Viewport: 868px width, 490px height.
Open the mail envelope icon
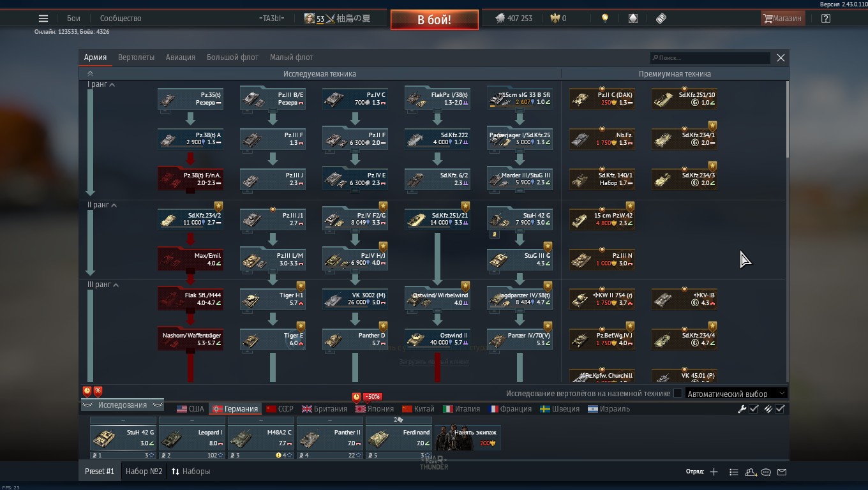(782, 472)
